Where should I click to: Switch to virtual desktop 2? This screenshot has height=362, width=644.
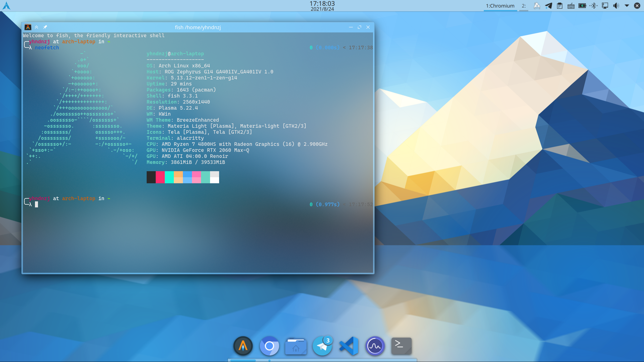(524, 6)
